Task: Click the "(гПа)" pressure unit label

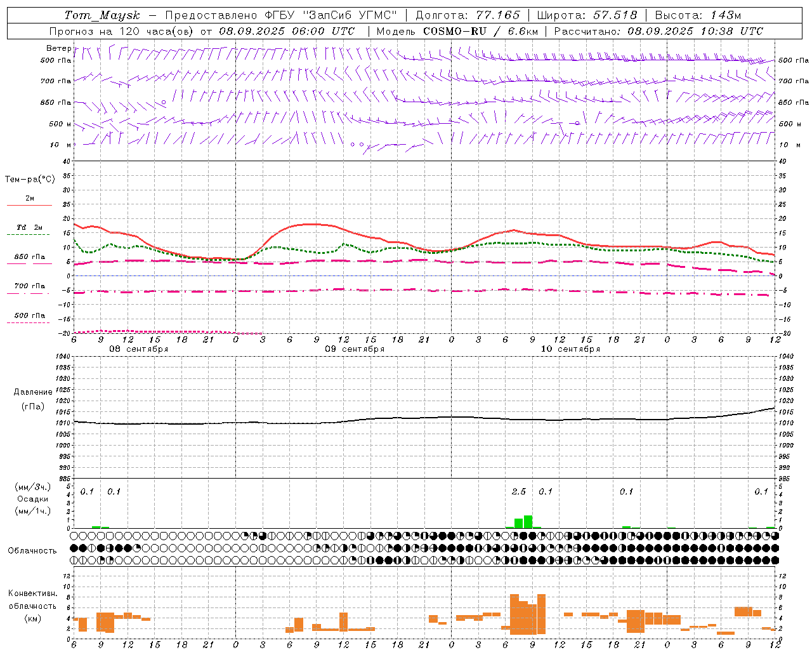Action: (x=33, y=407)
